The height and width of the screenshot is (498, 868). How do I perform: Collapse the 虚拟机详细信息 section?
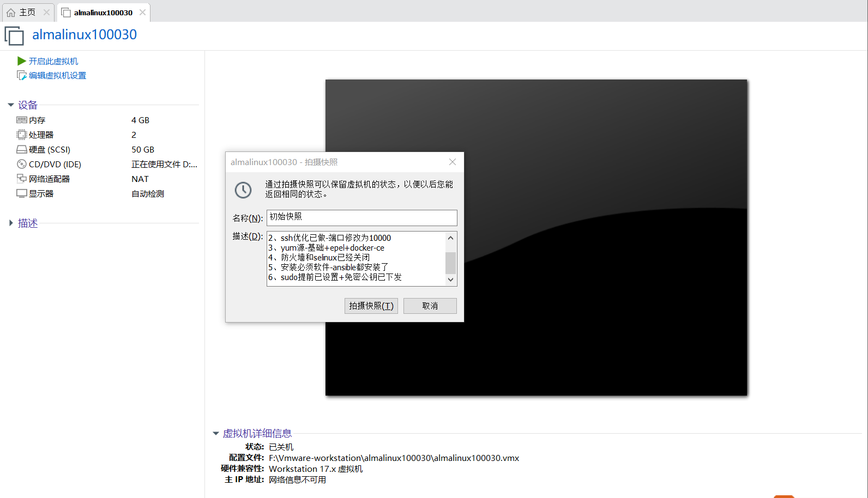(216, 434)
